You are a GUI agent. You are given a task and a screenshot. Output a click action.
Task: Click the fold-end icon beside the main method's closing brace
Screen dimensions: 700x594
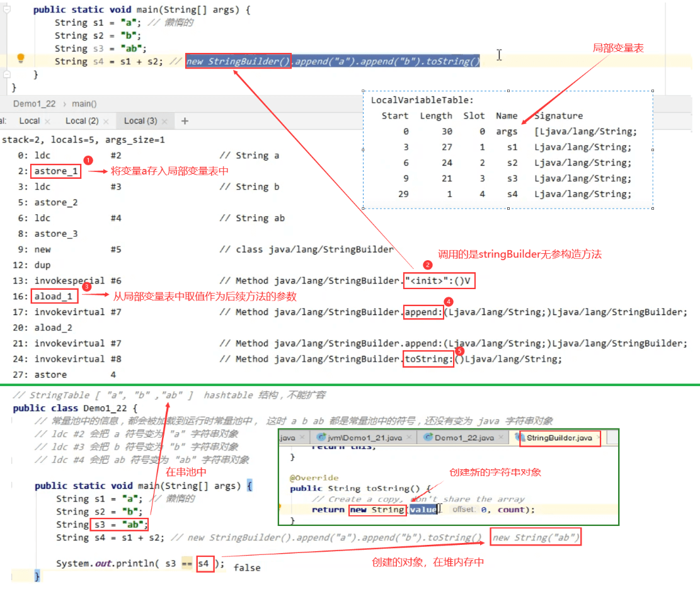(x=7, y=74)
